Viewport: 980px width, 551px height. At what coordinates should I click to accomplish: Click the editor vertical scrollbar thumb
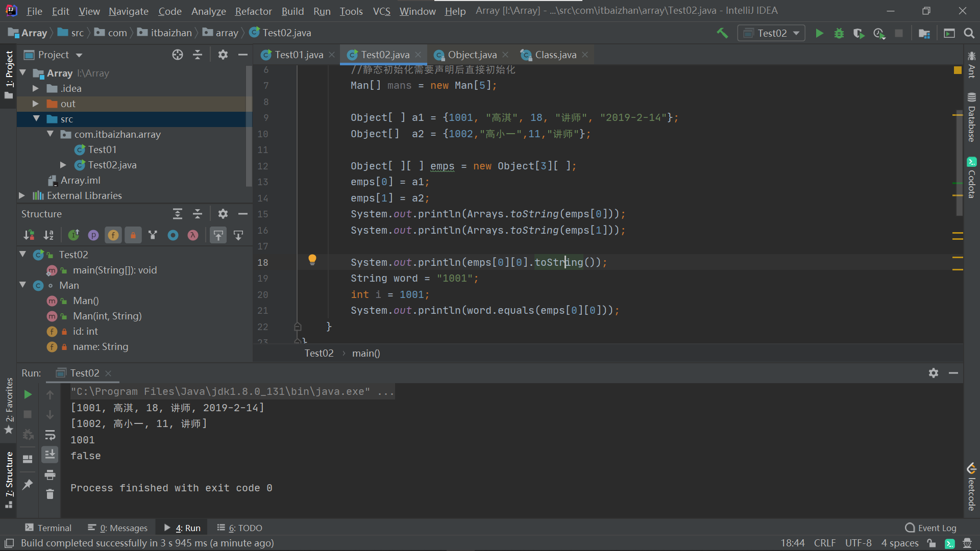coord(959,162)
